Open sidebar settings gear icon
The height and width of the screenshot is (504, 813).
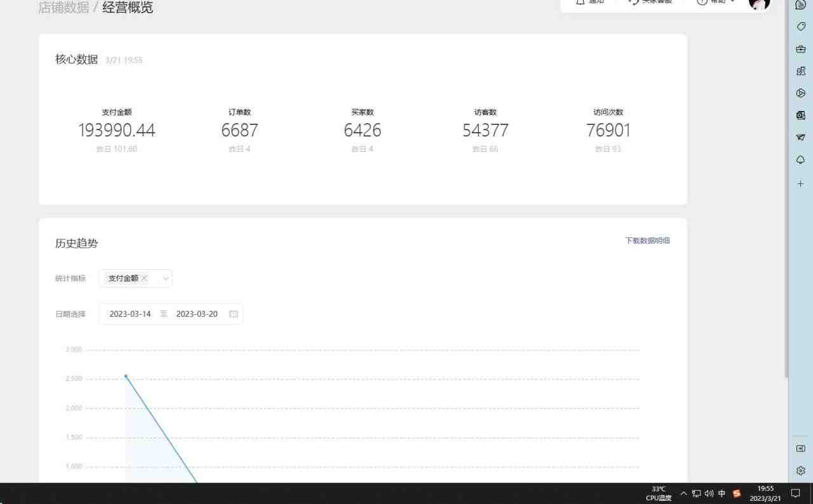[800, 470]
